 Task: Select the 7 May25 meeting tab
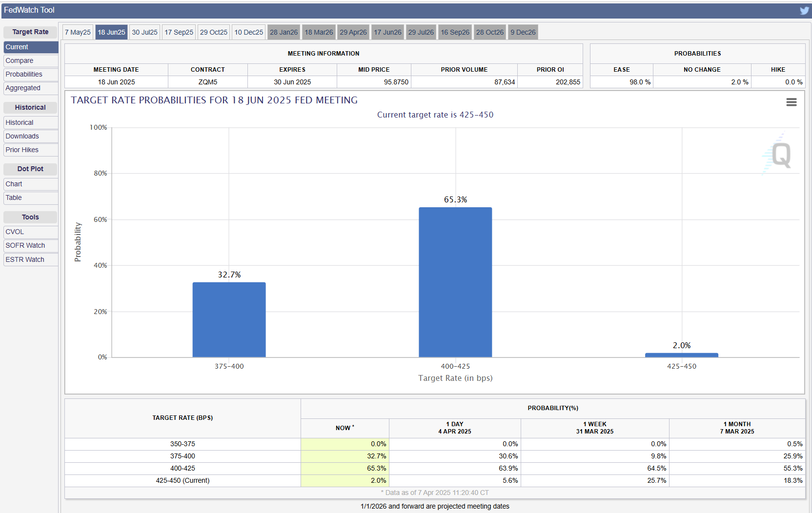coord(78,32)
